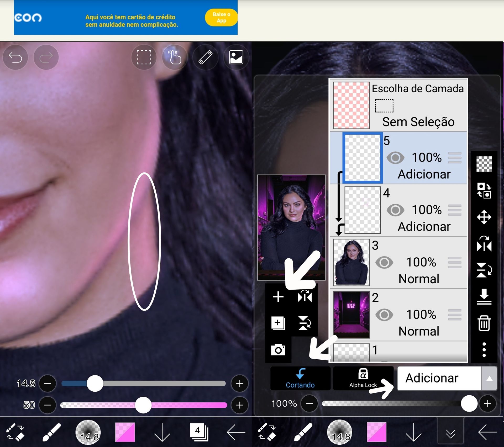Select brush tool in right bottom bar
This screenshot has height=447, width=504.
coord(303,432)
